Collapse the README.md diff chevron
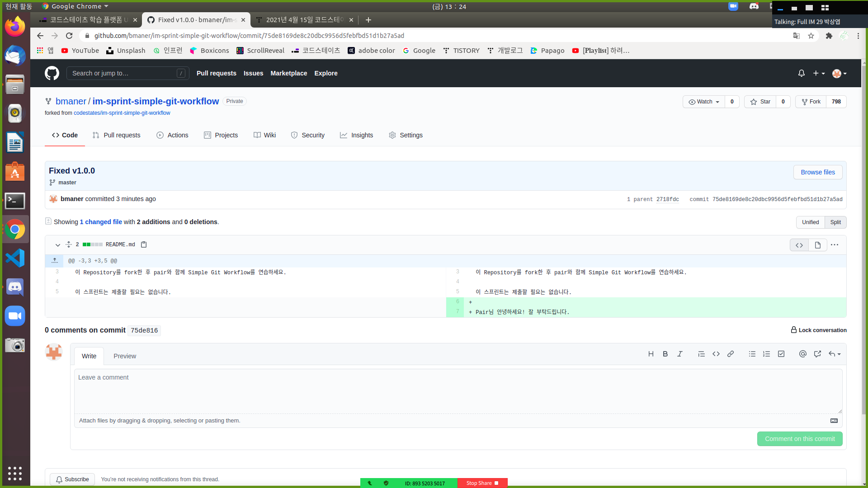 (58, 245)
